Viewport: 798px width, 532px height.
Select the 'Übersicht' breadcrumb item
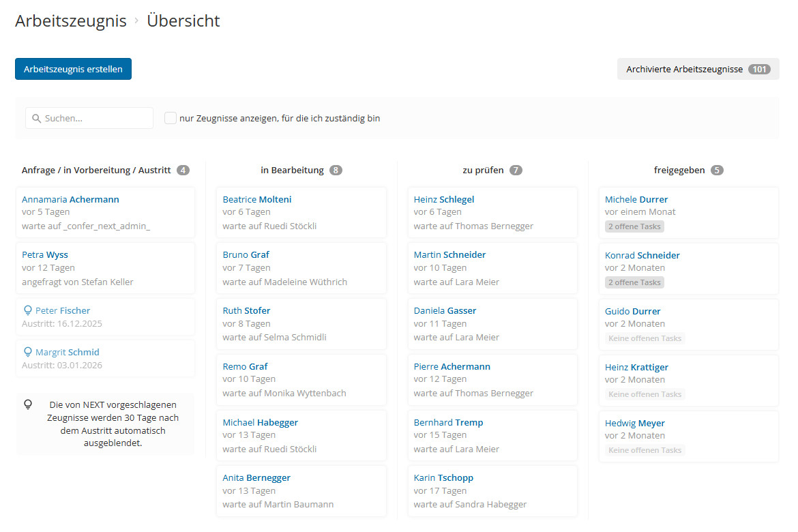click(x=183, y=20)
